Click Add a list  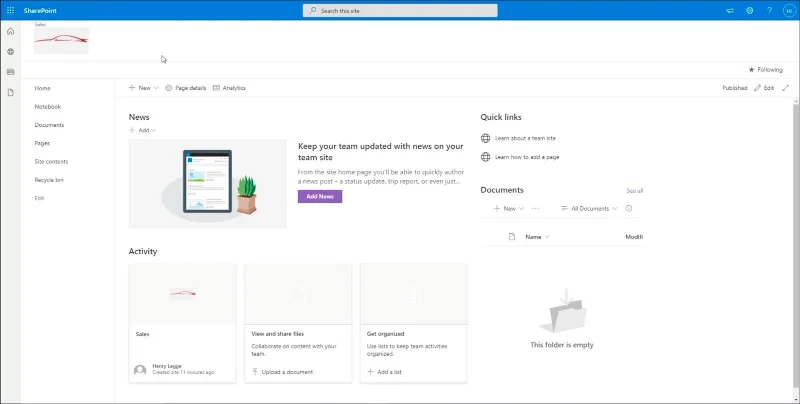point(384,372)
